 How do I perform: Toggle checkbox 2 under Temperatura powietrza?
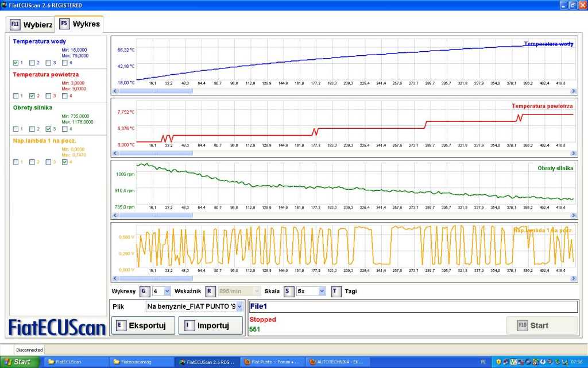pos(32,95)
